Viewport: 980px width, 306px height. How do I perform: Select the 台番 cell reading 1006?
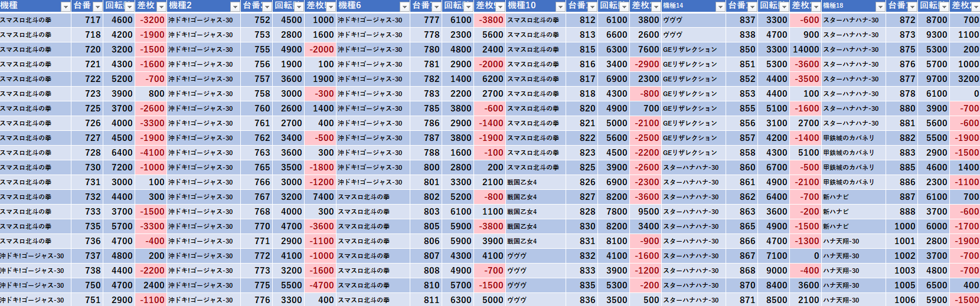(x=901, y=300)
